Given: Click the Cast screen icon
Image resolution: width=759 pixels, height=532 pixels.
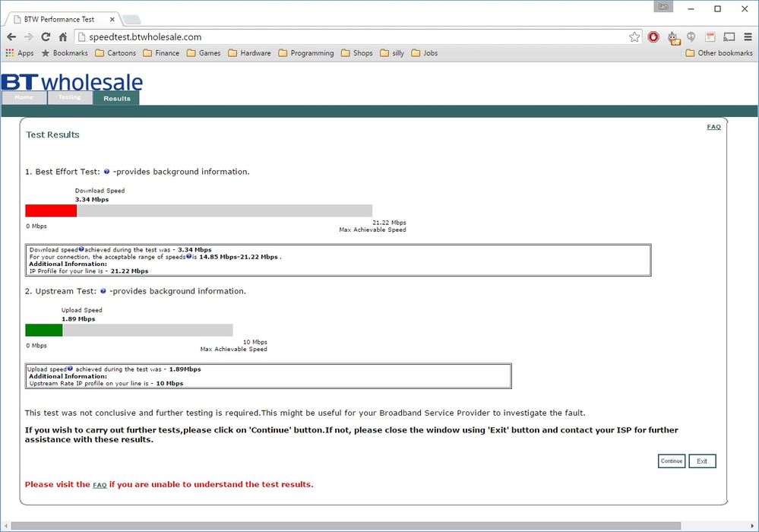Looking at the screenshot, I should point(729,36).
